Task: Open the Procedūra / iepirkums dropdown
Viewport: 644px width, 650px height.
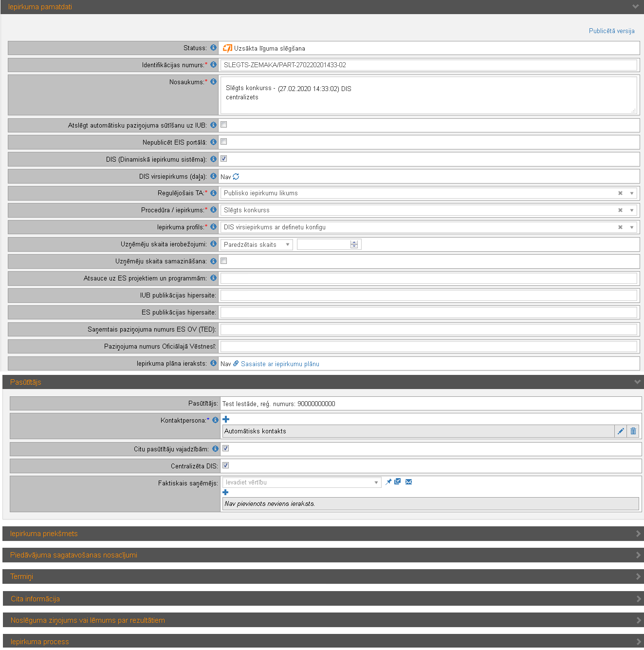Action: tap(631, 210)
